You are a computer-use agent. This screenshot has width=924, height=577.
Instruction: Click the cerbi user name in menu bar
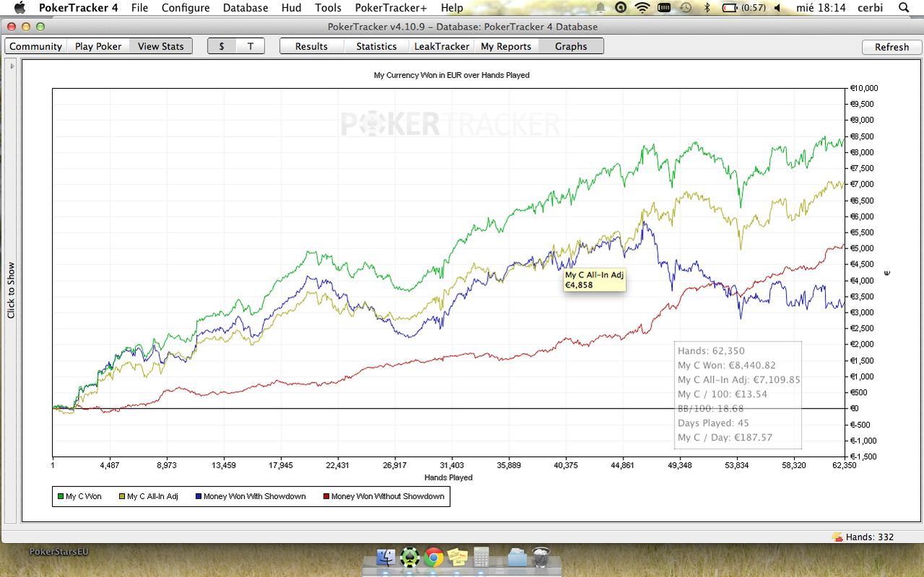click(x=870, y=8)
